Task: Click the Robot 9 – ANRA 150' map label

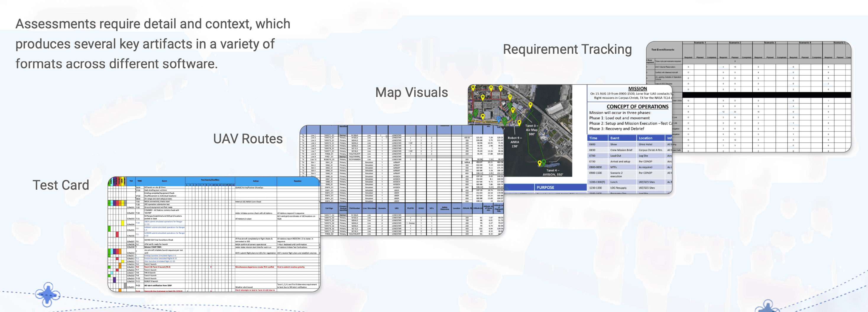Action: pos(514,142)
